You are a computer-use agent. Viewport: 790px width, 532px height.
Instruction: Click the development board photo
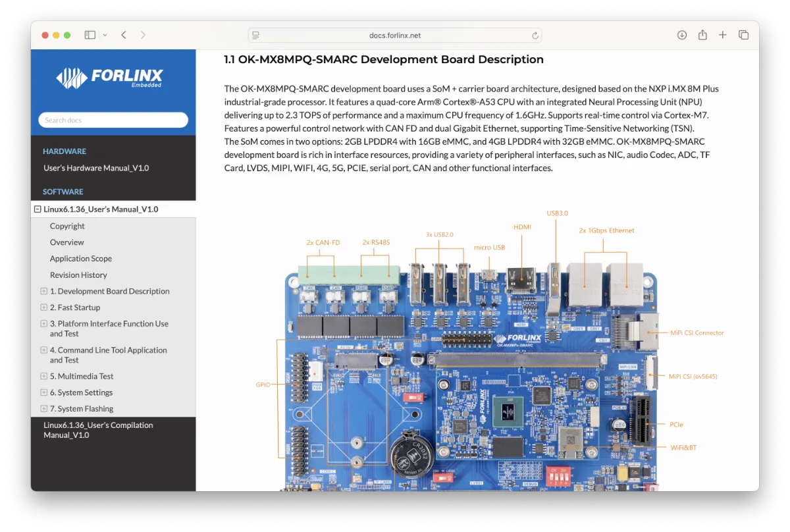tap(471, 377)
